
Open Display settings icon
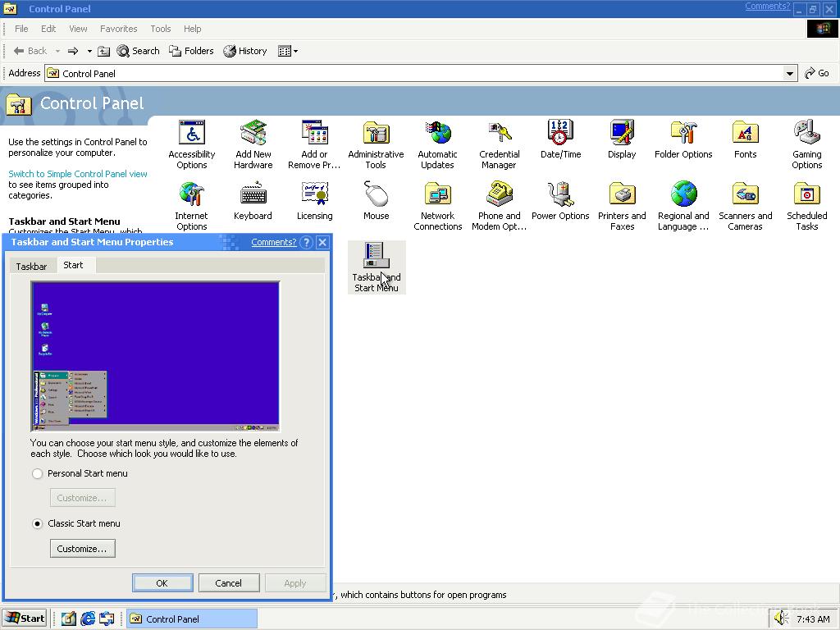pos(622,139)
